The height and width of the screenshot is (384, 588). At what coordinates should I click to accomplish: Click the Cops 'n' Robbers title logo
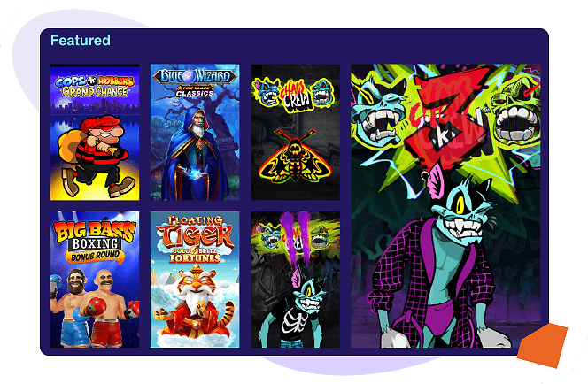point(95,86)
